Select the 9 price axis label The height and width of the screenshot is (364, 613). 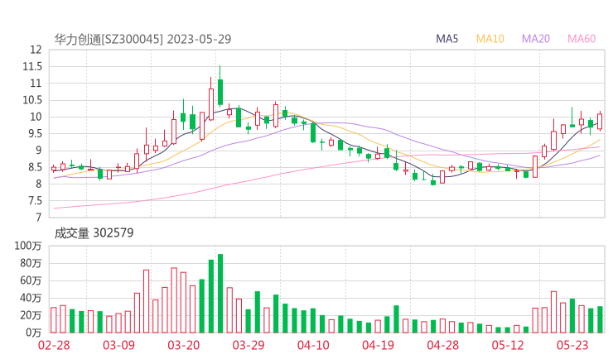38,151
